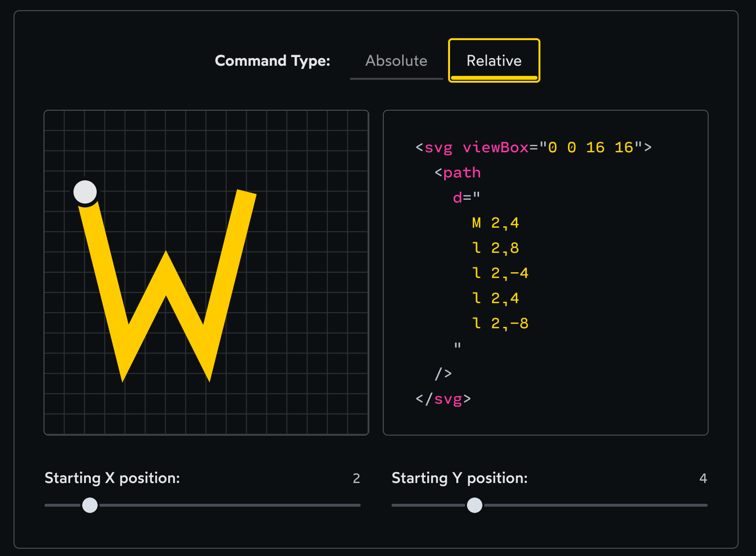
Task: Click the white start-point handle on the grid
Action: tap(85, 192)
